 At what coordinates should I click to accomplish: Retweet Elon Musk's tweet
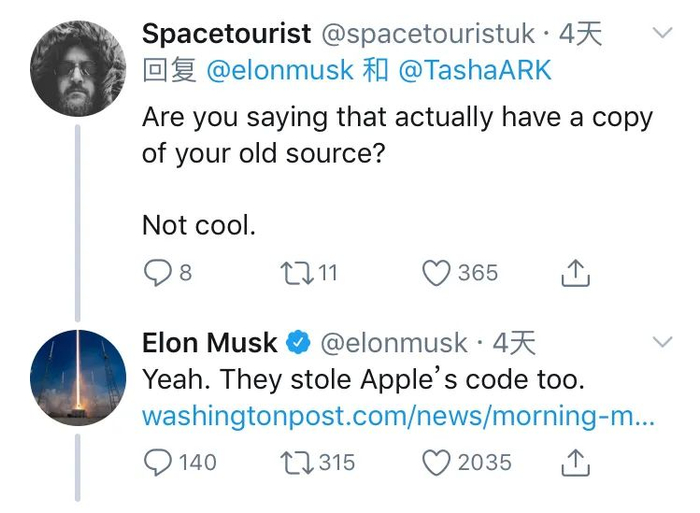[x=295, y=462]
